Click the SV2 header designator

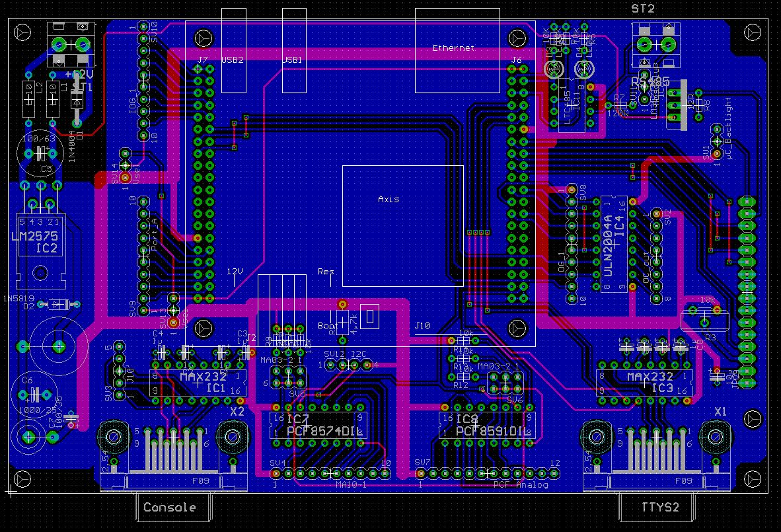click(667, 216)
